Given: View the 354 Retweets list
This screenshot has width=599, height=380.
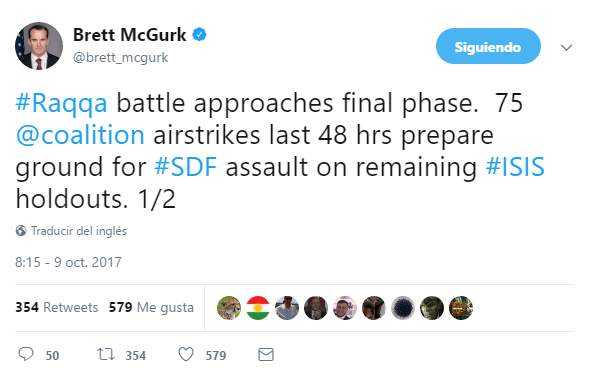Looking at the screenshot, I should coord(57,307).
